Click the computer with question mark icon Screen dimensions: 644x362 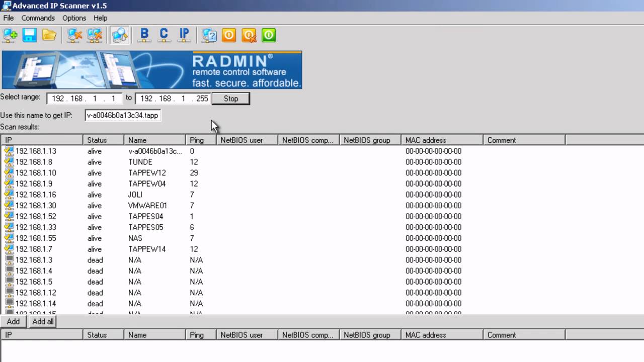coord(209,35)
